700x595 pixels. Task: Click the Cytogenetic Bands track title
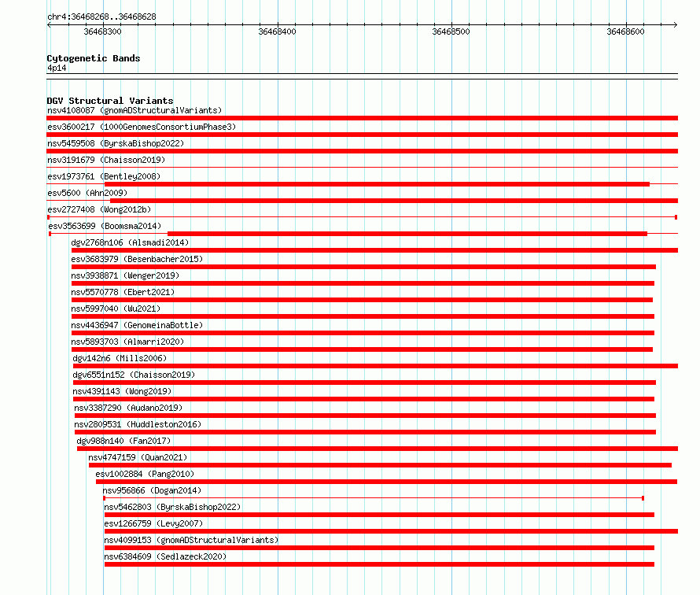(x=94, y=58)
